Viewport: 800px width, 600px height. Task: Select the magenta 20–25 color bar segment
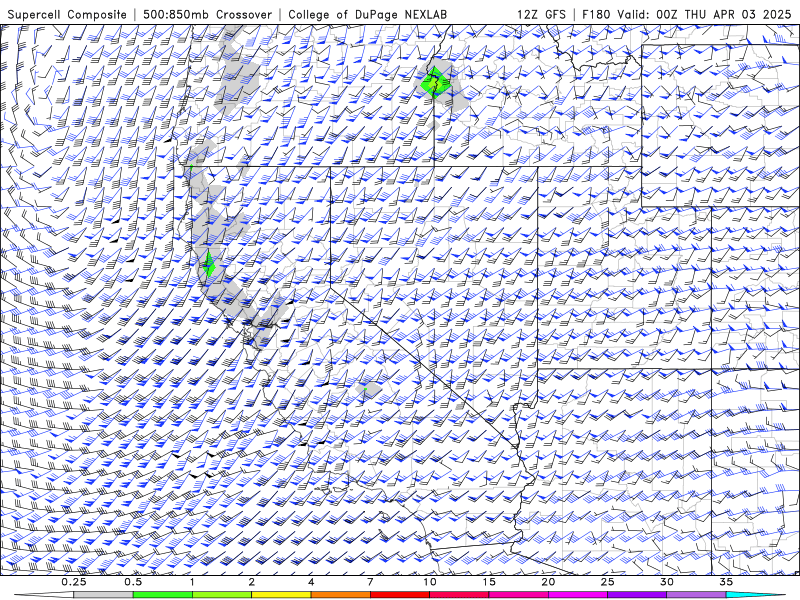pos(578,595)
